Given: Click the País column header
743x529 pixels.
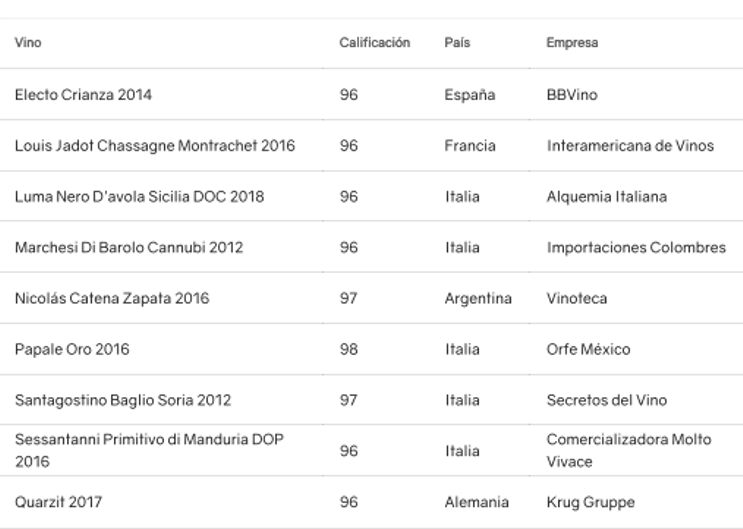Looking at the screenshot, I should pos(457,43).
